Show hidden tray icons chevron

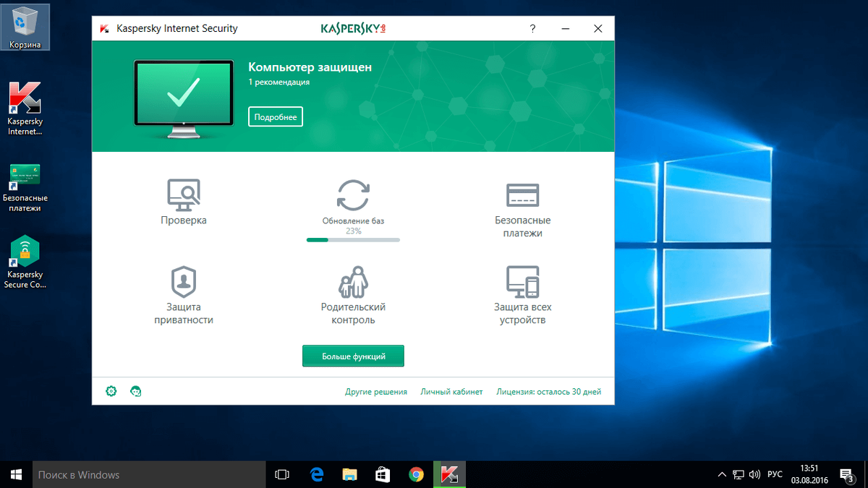722,475
